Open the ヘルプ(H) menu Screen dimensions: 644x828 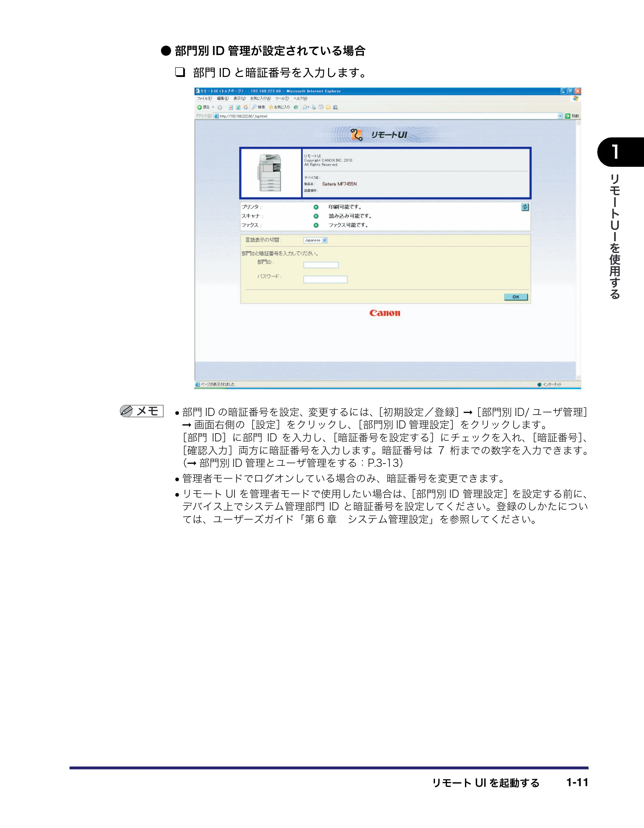pyautogui.click(x=300, y=99)
